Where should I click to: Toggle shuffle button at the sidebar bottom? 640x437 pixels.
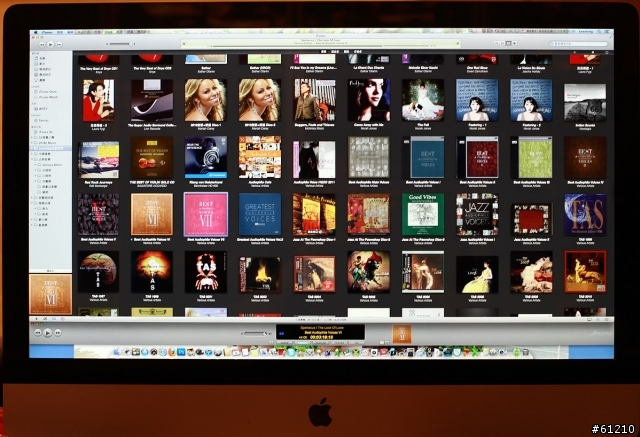(45, 319)
